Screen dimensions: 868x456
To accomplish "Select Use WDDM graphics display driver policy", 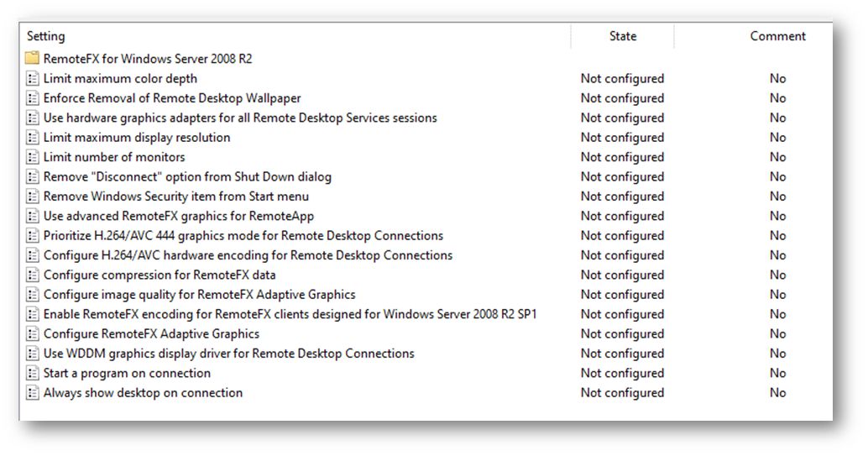I will pyautogui.click(x=228, y=354).
